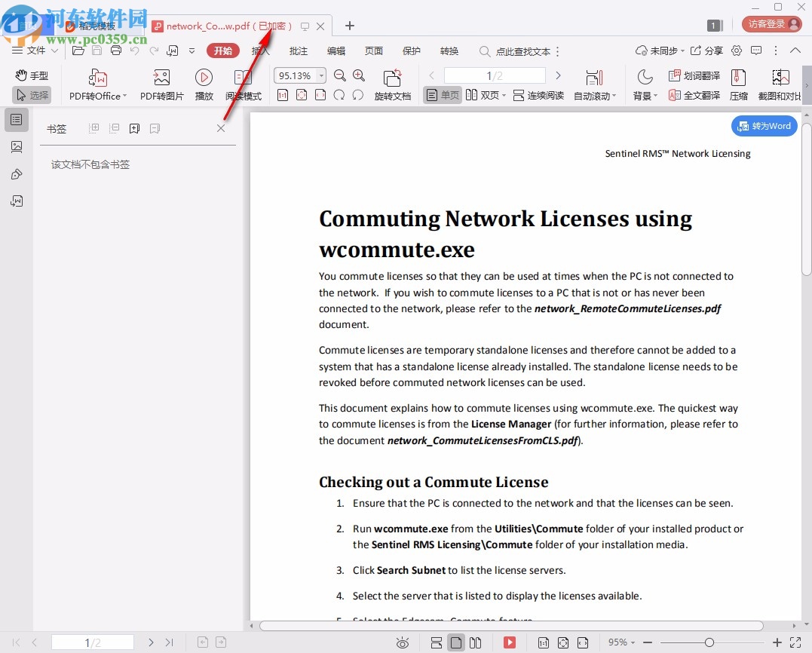812x653 pixels.
Task: Open the PDF转图片 converter
Action: 161,84
